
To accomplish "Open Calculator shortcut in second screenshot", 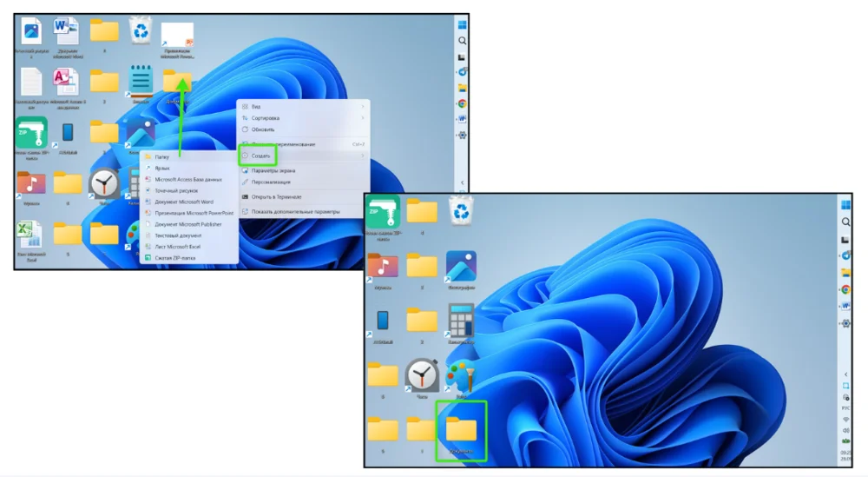I will click(x=461, y=321).
